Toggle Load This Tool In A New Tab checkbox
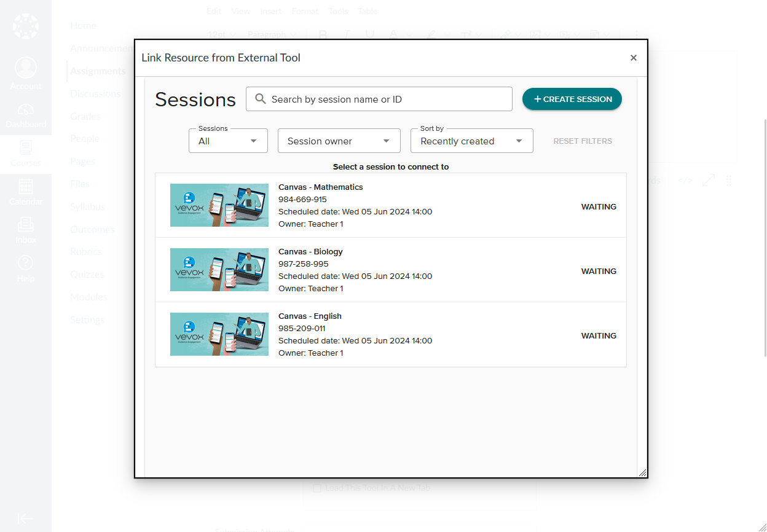 (317, 488)
